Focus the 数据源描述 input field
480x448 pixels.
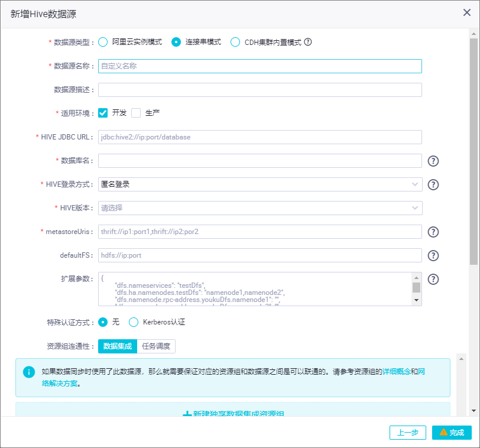point(260,90)
